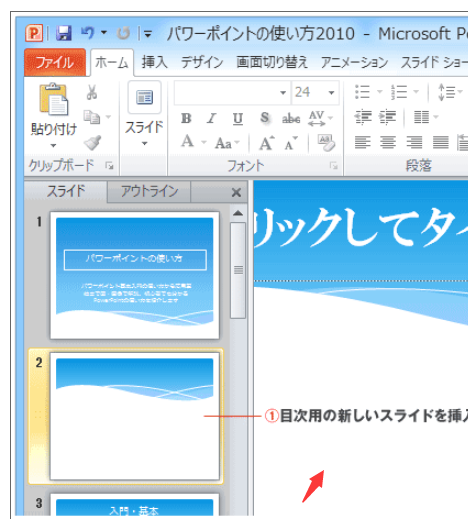Screen dimensions: 468x519
Task: Open the クリップボード dialog launcher
Action: [x=109, y=165]
